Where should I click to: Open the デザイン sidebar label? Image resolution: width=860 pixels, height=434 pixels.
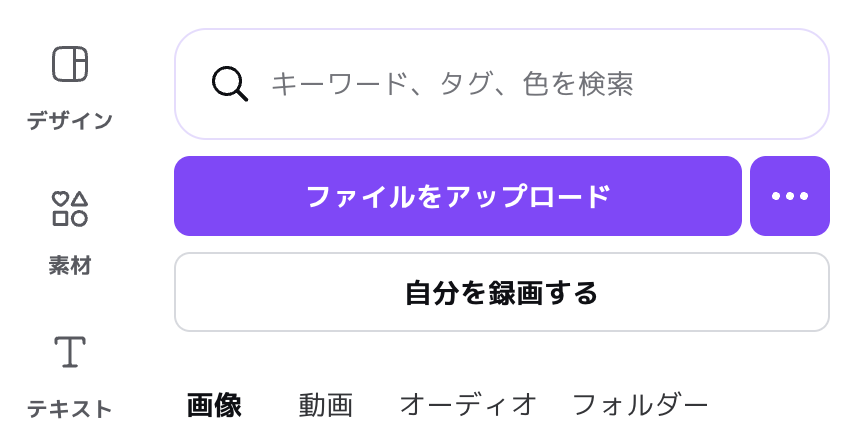(69, 121)
